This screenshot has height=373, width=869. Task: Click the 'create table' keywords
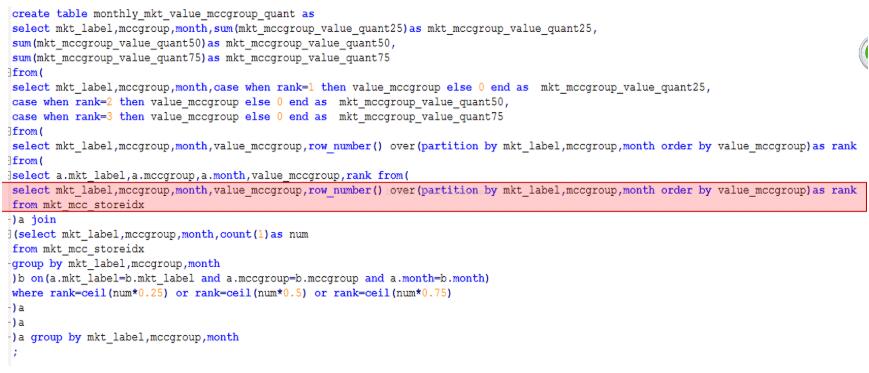pyautogui.click(x=50, y=14)
